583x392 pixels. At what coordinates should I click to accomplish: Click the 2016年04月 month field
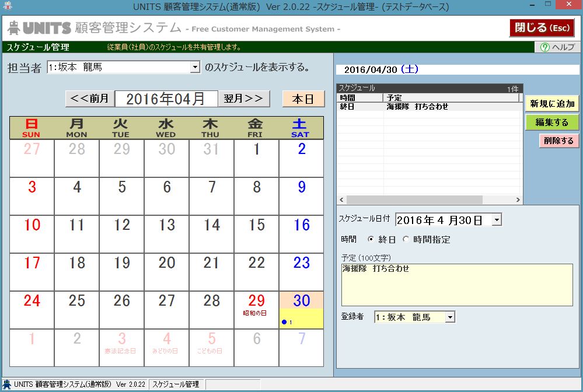(166, 99)
